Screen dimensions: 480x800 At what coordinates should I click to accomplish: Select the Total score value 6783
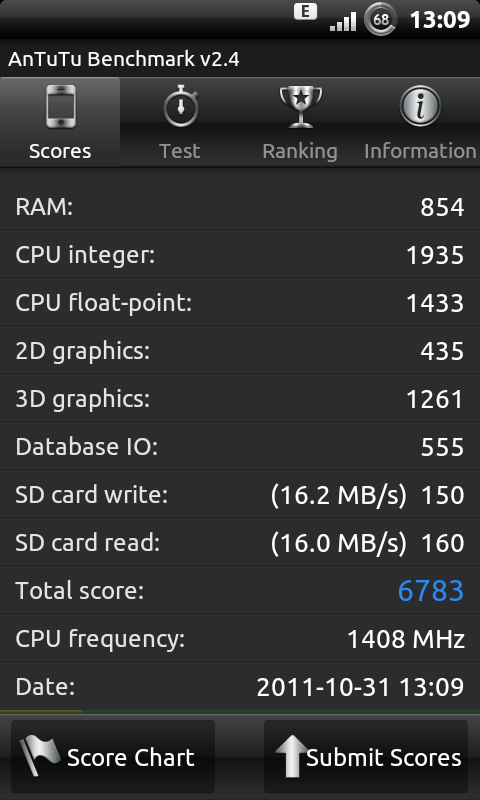(x=431, y=591)
